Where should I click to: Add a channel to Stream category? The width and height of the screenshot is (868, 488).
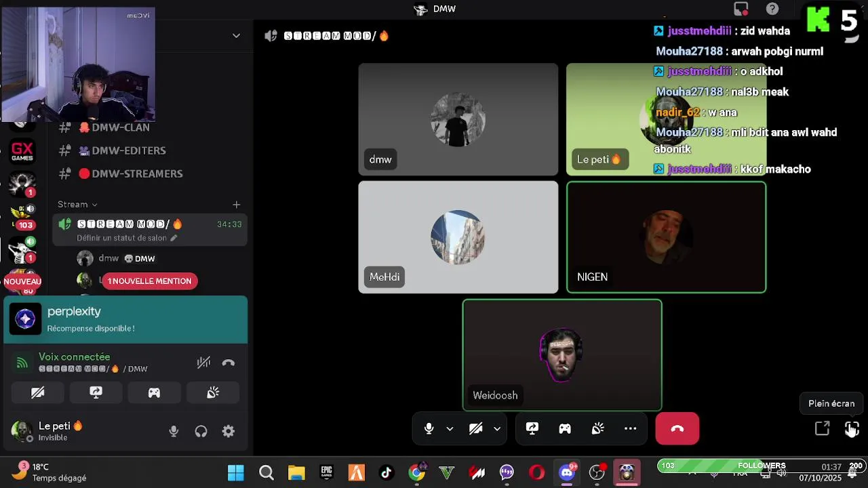point(236,204)
